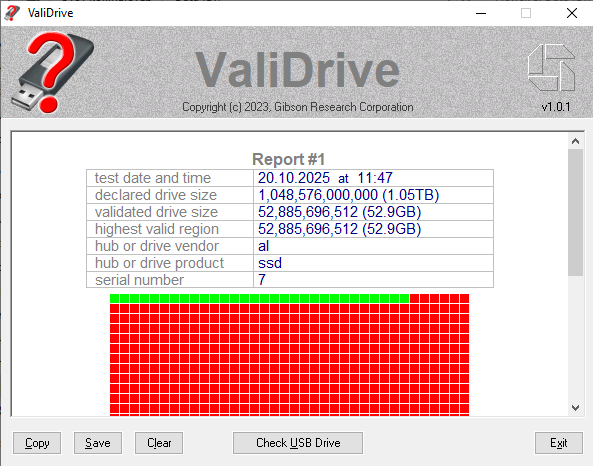Click first red block in top row
Screen dimensions: 593x466
[414, 298]
